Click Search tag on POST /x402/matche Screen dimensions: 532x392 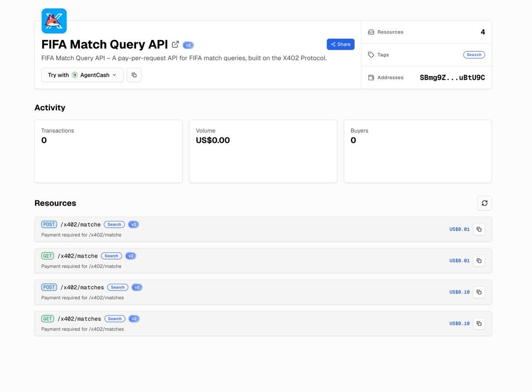(114, 224)
